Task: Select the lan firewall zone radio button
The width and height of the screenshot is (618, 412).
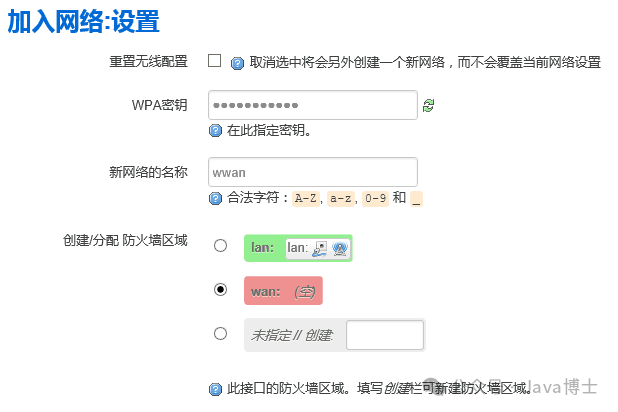Action: 220,245
